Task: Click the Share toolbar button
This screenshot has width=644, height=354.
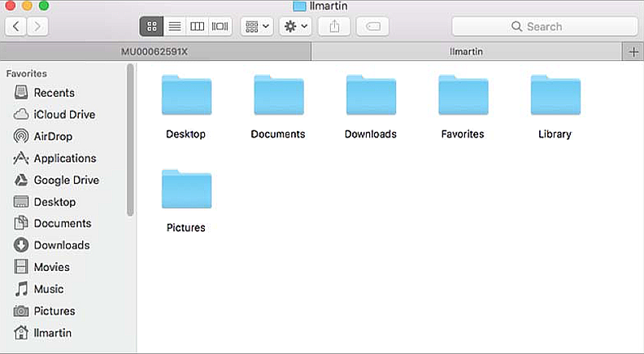Action: pos(334,27)
